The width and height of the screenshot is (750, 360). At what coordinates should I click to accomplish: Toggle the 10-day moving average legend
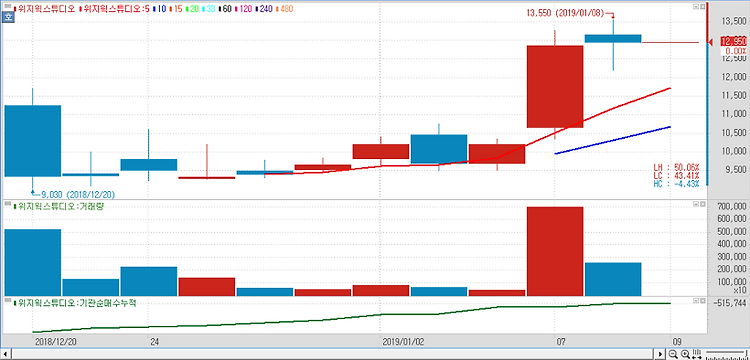(158, 9)
